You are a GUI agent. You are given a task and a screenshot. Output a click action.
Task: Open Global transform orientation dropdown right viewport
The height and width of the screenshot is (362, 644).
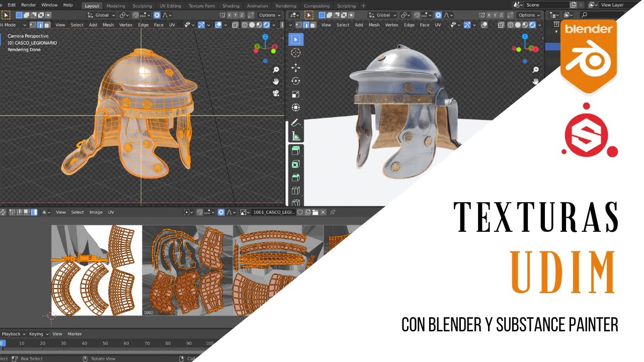pyautogui.click(x=382, y=15)
